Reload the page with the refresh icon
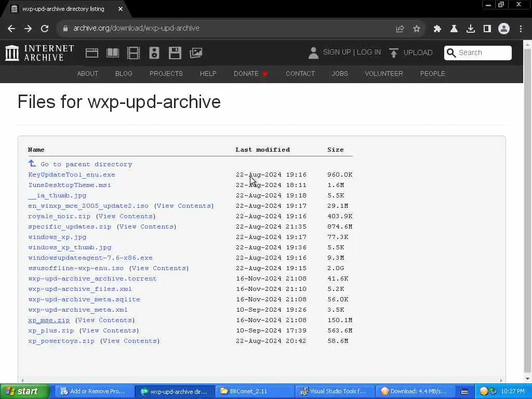The width and height of the screenshot is (532, 399). pos(45,29)
